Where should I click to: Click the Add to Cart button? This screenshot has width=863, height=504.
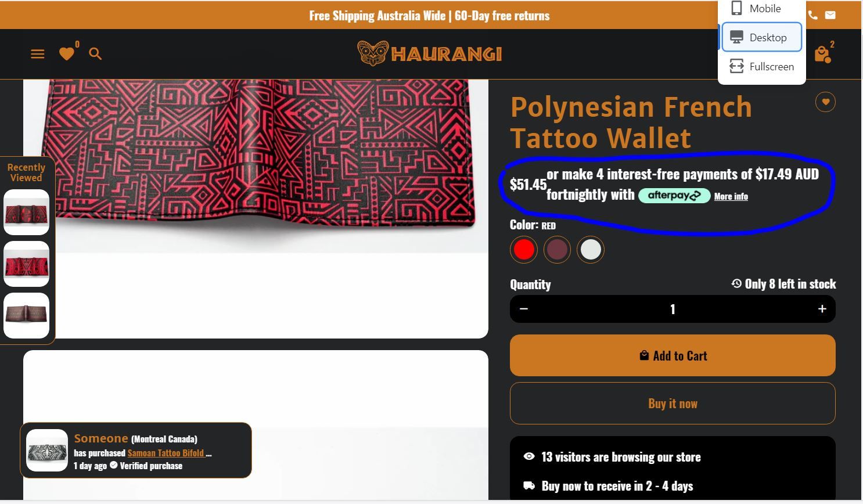click(673, 355)
